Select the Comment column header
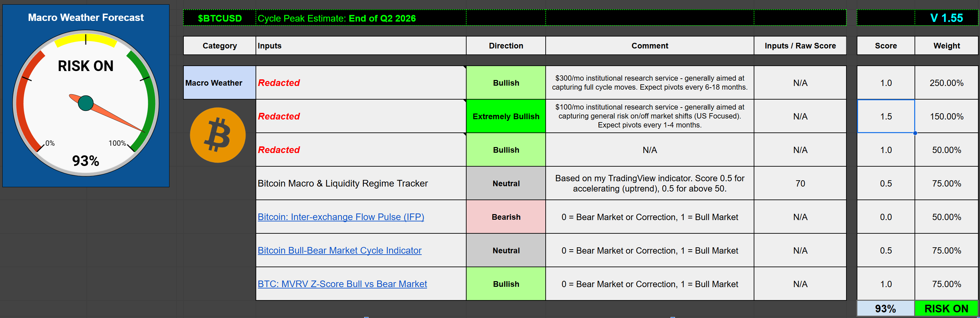This screenshot has width=980, height=318. coord(649,45)
